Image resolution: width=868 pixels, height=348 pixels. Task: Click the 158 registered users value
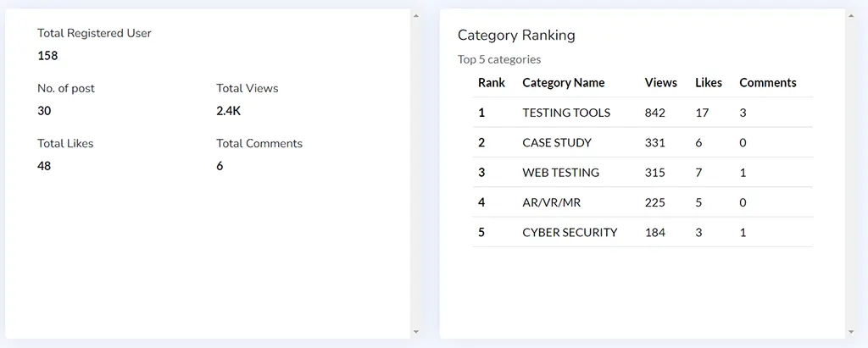pos(47,56)
